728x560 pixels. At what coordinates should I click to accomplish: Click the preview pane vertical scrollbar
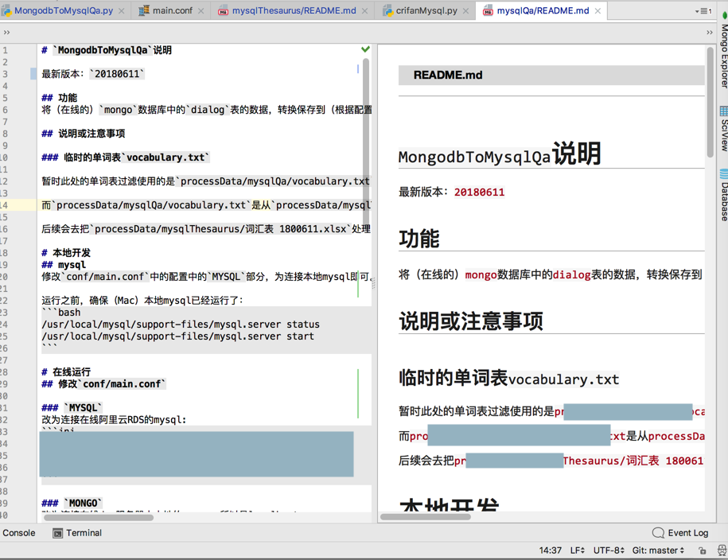coord(710,102)
